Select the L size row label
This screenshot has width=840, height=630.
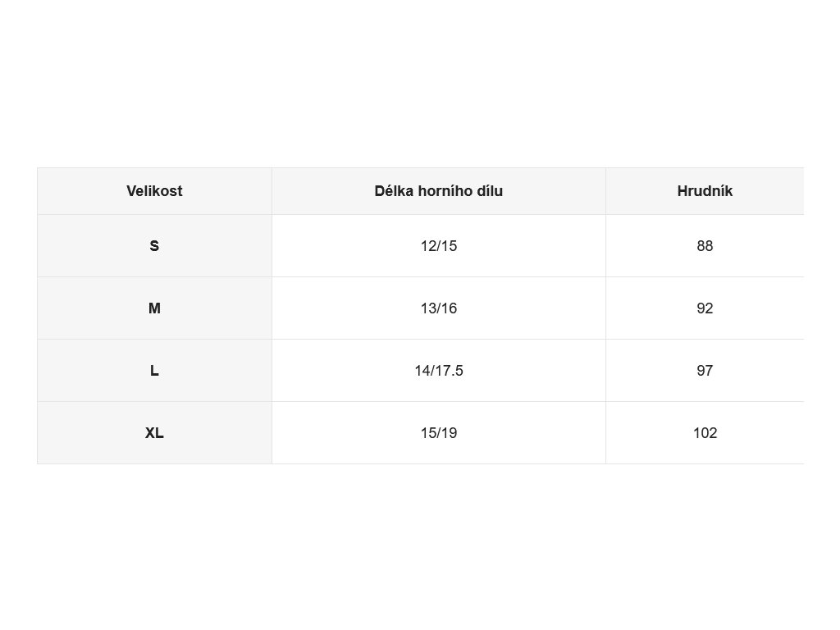point(154,370)
